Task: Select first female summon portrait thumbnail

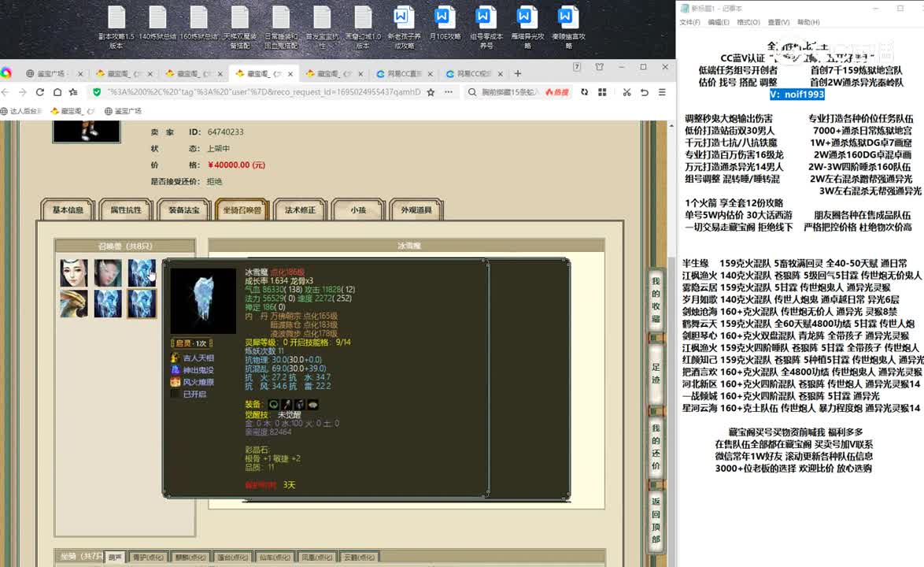Action: [74, 273]
